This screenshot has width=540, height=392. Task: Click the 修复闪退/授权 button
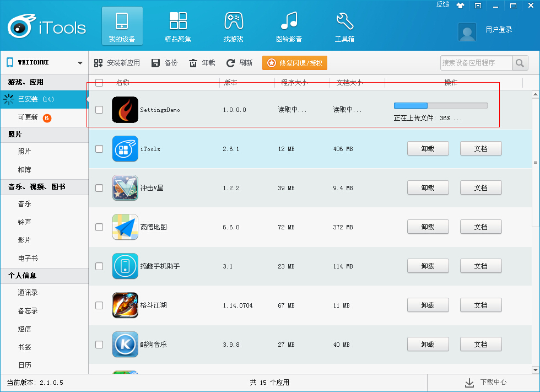click(x=295, y=63)
